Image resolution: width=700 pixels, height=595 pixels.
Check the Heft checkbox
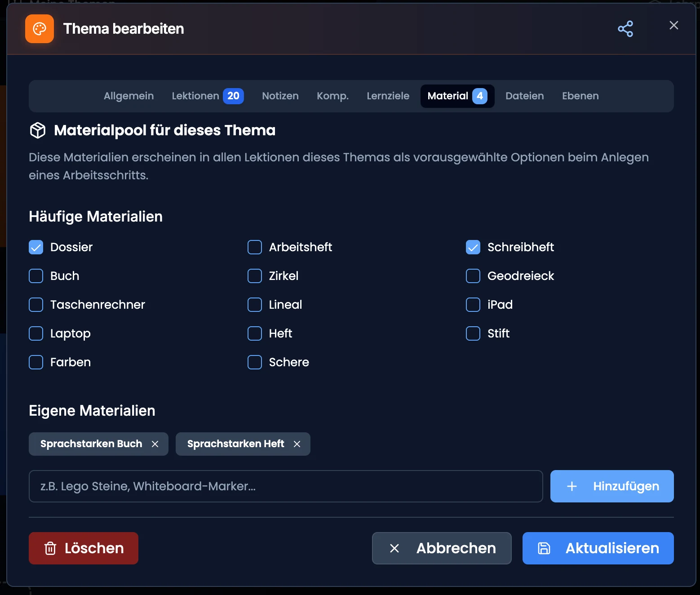255,333
